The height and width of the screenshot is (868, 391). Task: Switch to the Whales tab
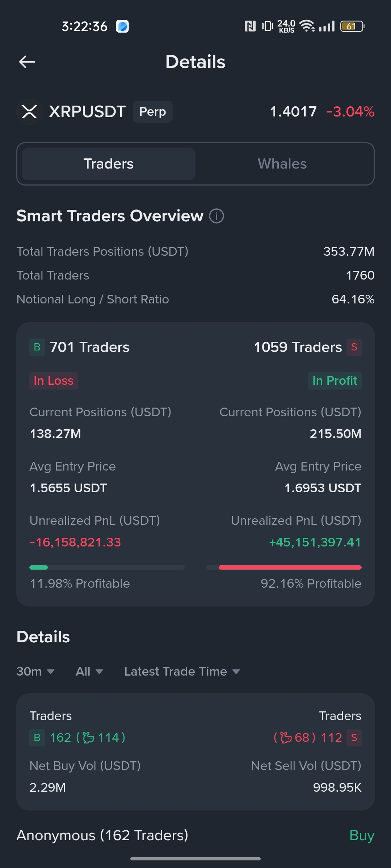(x=282, y=164)
